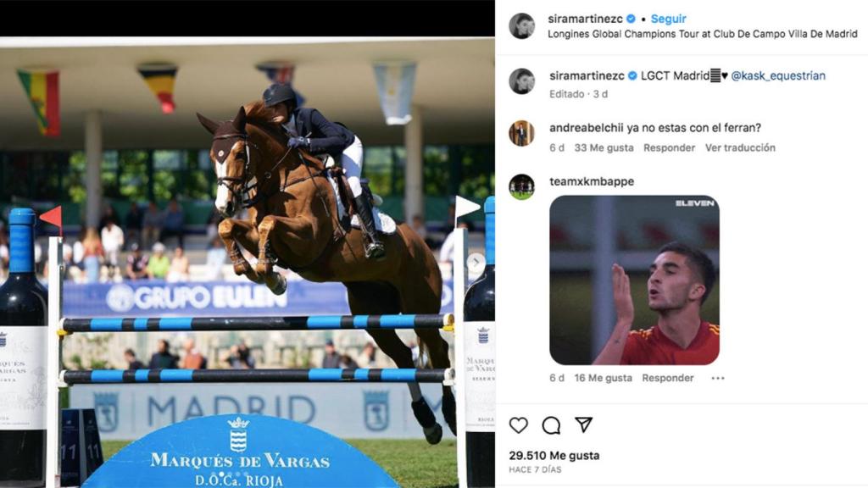The image size is (868, 488).
Task: Open Ver traducción for andreabelchii's comment
Action: [x=739, y=147]
